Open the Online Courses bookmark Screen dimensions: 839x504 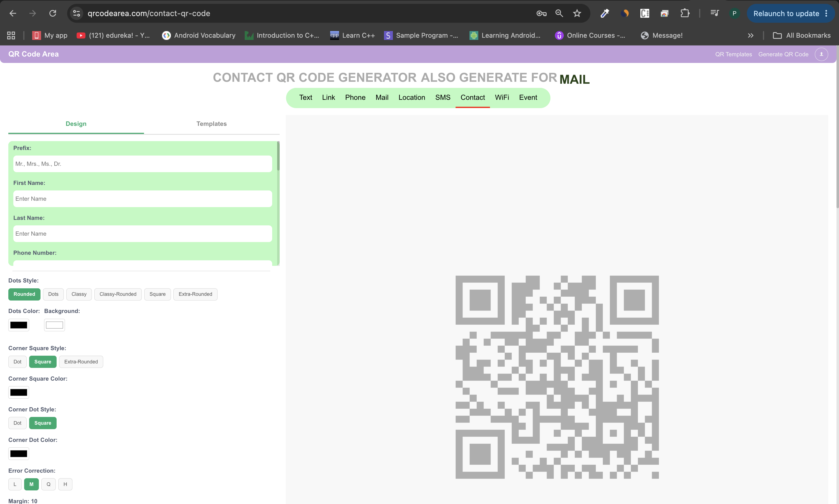(590, 35)
